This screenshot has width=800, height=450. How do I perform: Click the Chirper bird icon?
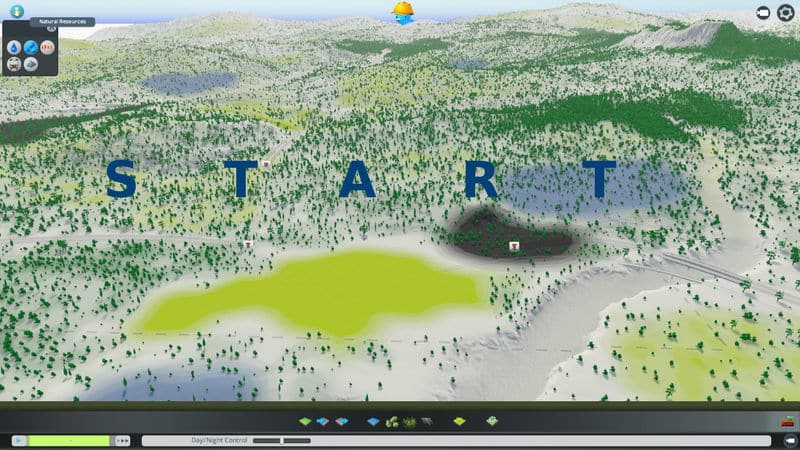coord(403,12)
